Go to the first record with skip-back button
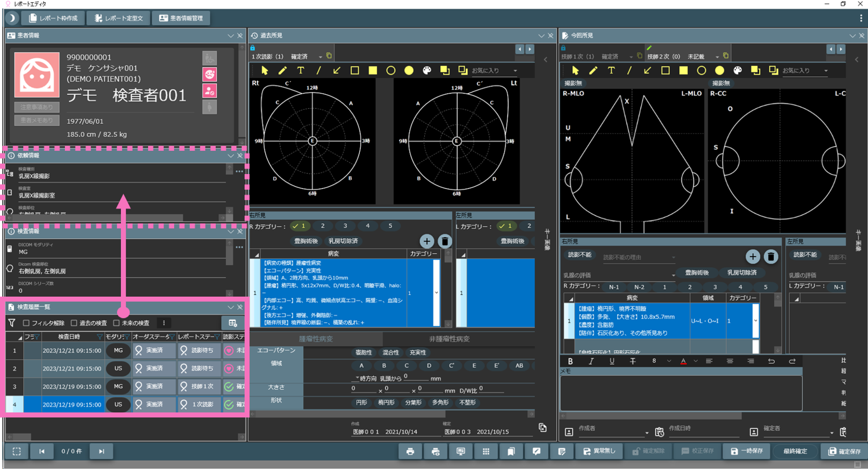Screen dimensions: 868x469 (42, 451)
